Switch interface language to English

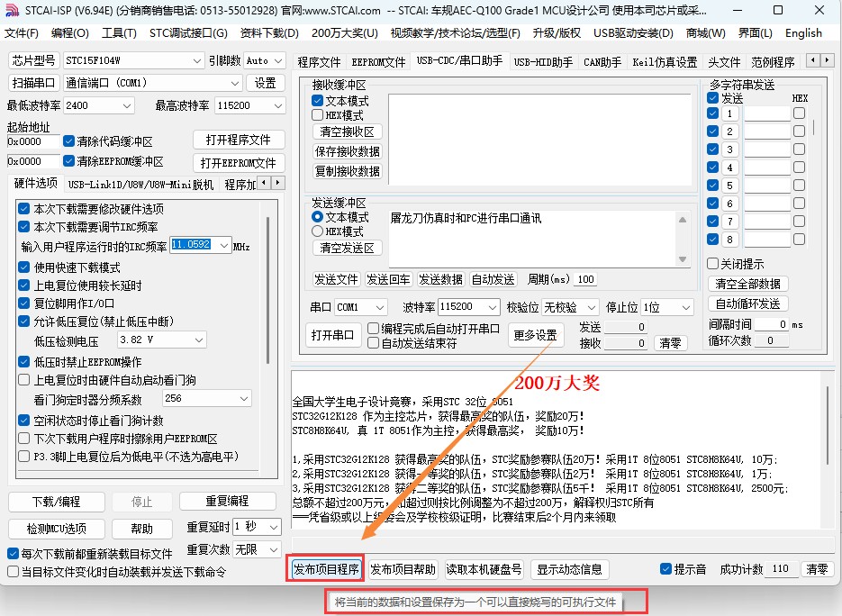click(803, 33)
